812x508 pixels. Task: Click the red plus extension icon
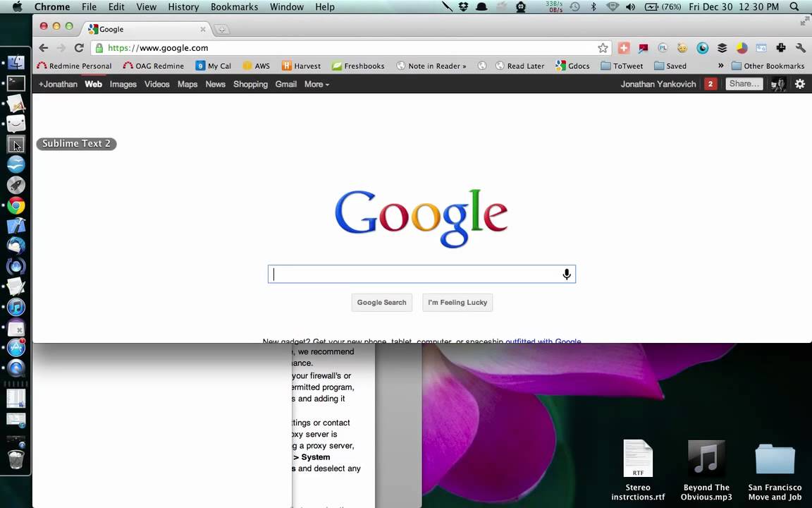624,48
